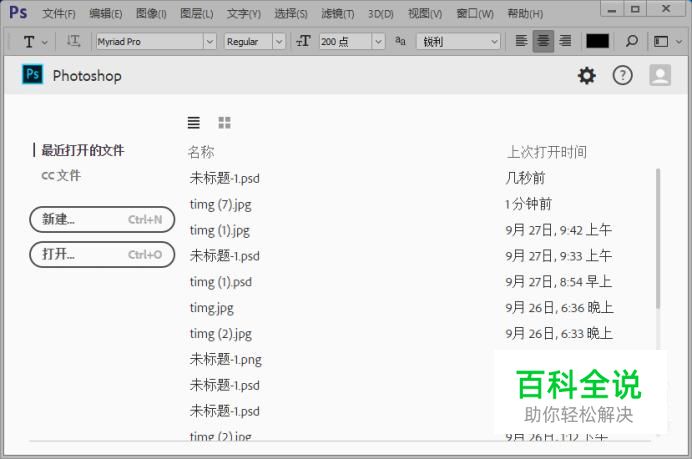This screenshot has width=692, height=459.
Task: Click the 新建... button
Action: (102, 219)
